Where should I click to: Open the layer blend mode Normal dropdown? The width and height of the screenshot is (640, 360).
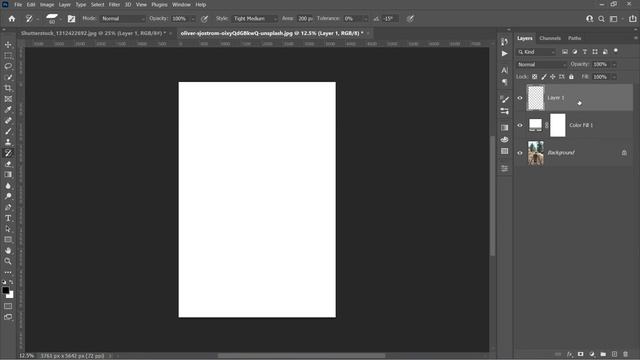[x=541, y=64]
